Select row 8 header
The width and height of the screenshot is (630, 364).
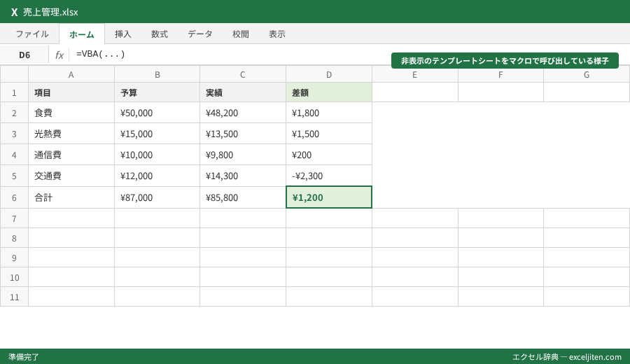coord(14,238)
